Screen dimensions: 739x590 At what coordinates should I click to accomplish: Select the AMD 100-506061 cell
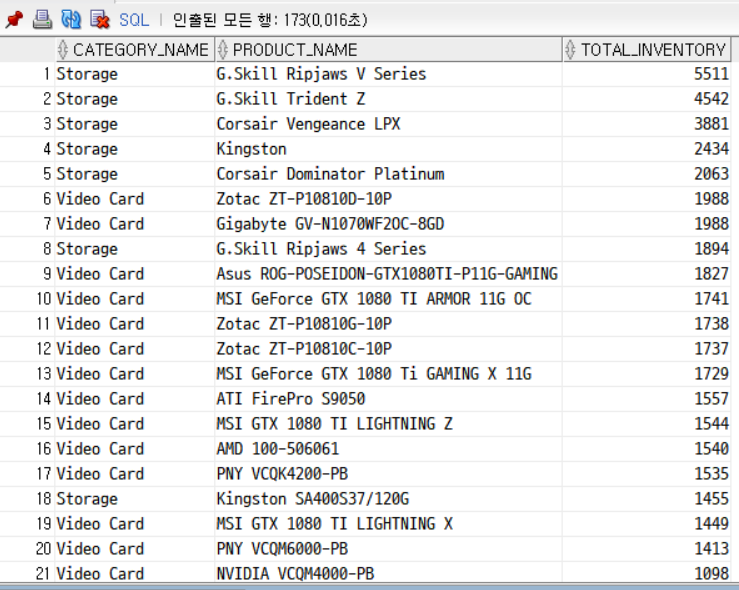click(x=388, y=449)
